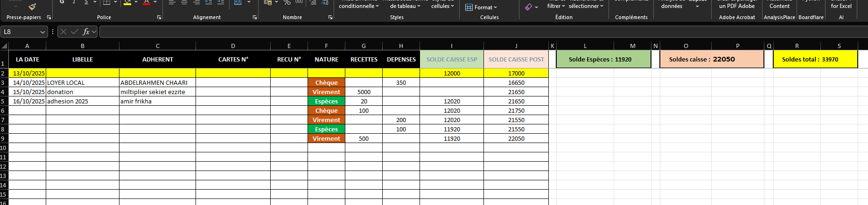This screenshot has height=205, width=868.
Task: Click the Insert Function fx icon
Action: point(86,32)
